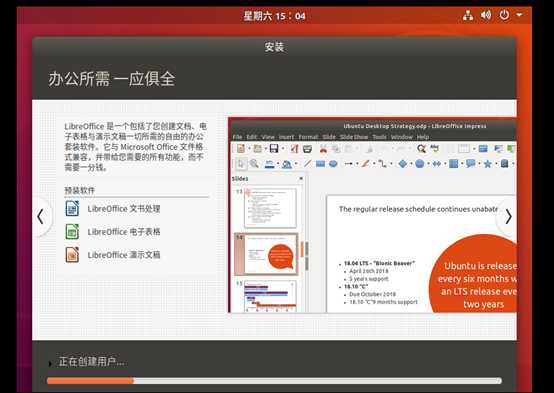This screenshot has height=393, width=554.
Task: Open Edit menu in Impress screenshot
Action: click(252, 137)
